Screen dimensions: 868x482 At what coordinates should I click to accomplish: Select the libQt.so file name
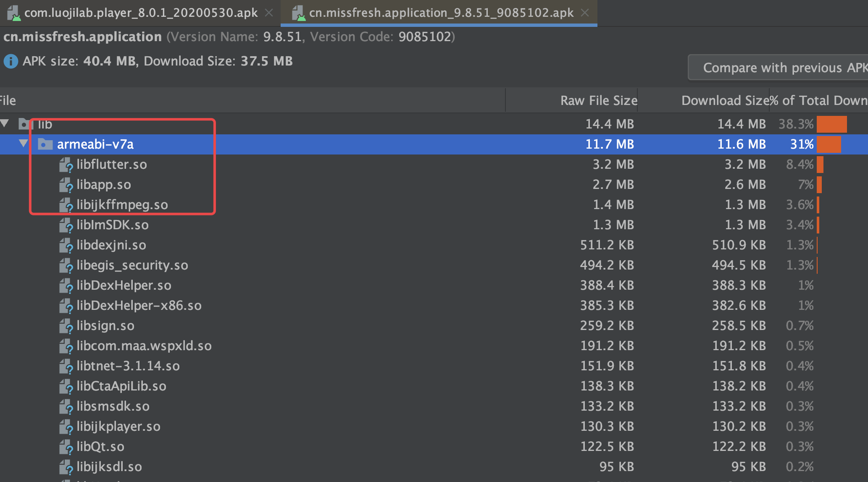[x=100, y=446]
